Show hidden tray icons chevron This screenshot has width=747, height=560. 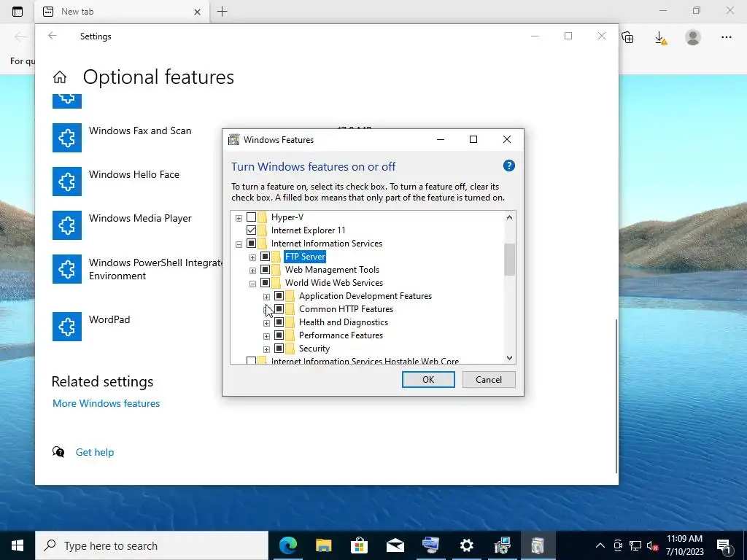(600, 545)
